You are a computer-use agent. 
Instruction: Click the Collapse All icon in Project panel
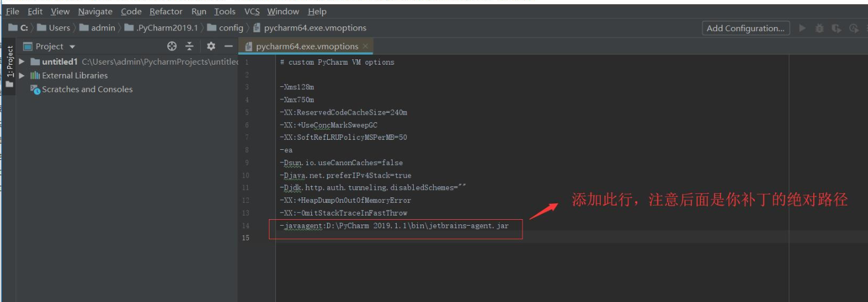click(x=189, y=46)
